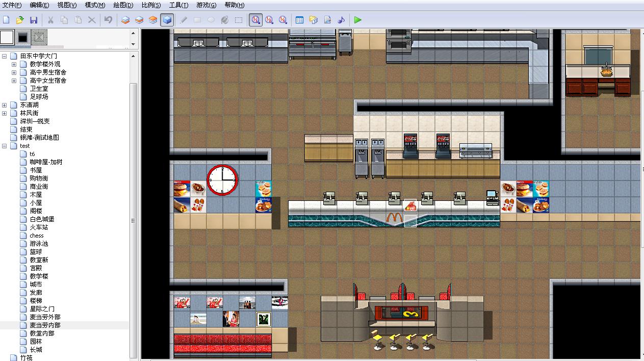Create a new project with the toolbar icon
Image resolution: width=644 pixels, height=361 pixels.
pyautogui.click(x=6, y=20)
